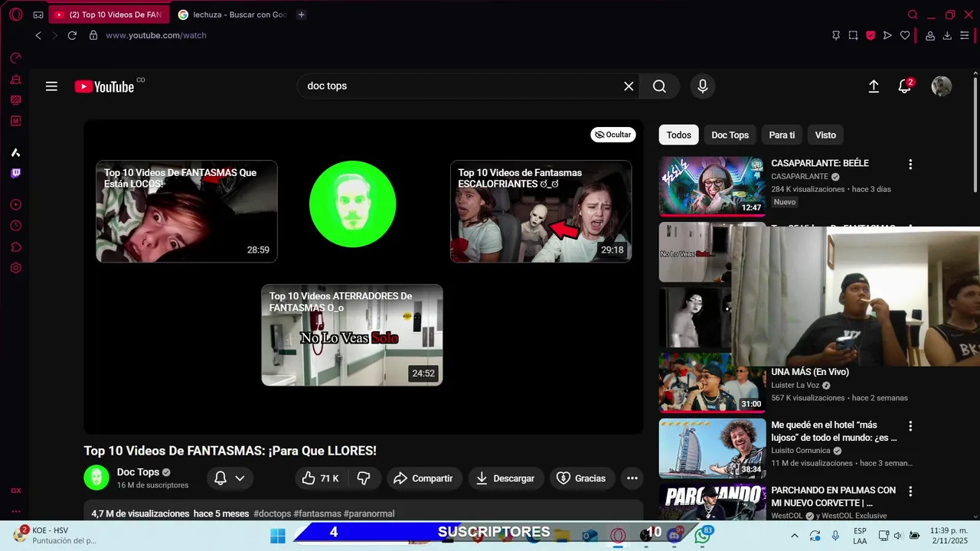Open options menu for CASAPARLANTE: BEÉLE

[910, 165]
